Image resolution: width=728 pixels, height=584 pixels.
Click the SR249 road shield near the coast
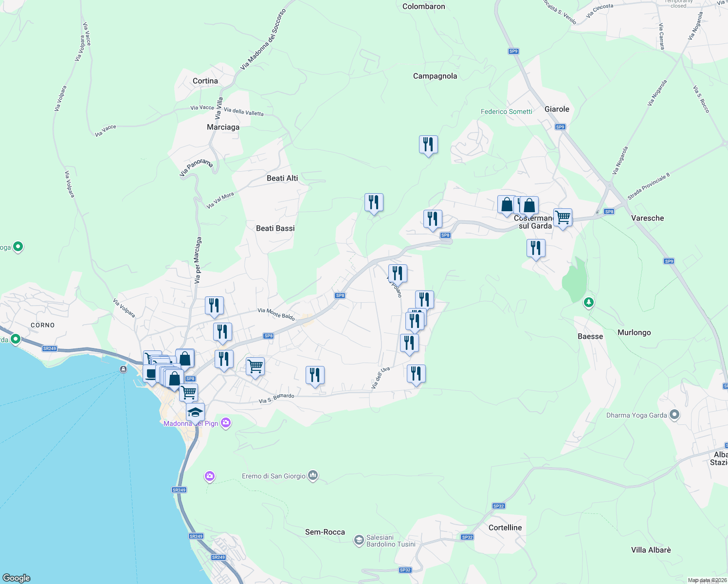[49, 348]
